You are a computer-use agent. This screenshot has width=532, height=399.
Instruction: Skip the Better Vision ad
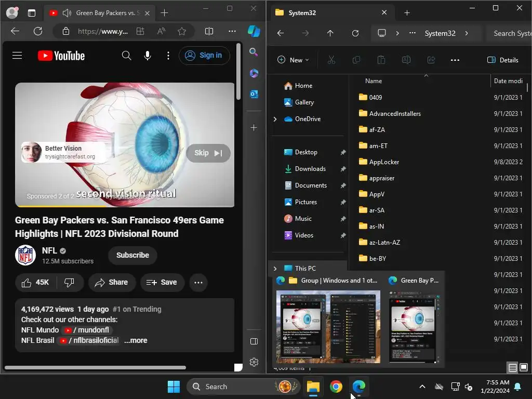pyautogui.click(x=208, y=153)
